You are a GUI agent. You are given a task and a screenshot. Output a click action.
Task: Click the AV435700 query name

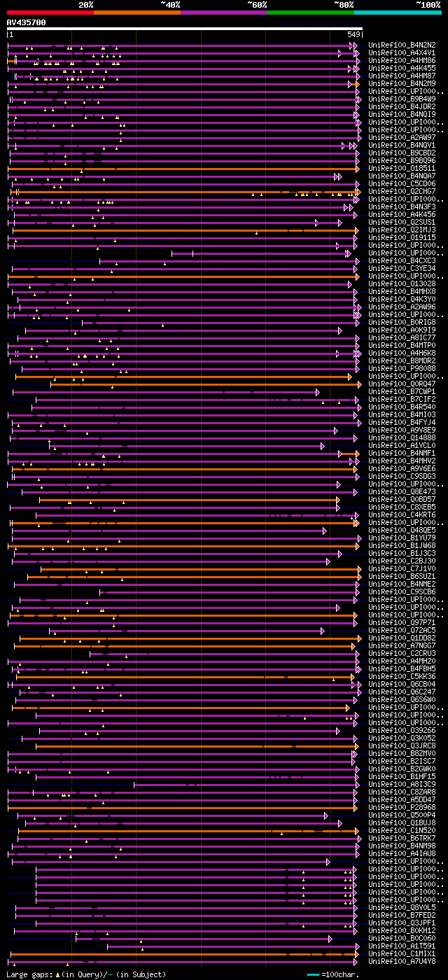[27, 22]
